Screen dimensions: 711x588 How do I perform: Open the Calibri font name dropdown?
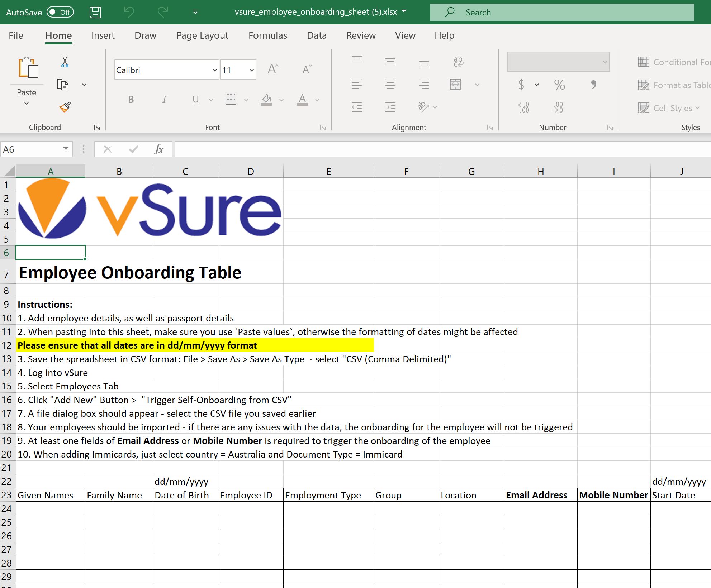(214, 70)
